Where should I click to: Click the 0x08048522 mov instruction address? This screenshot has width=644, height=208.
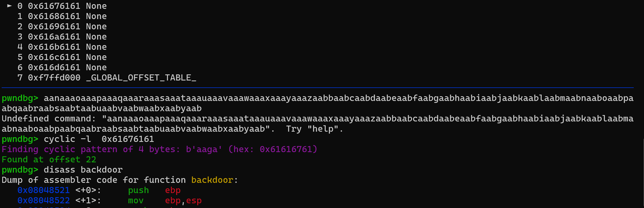pos(44,201)
